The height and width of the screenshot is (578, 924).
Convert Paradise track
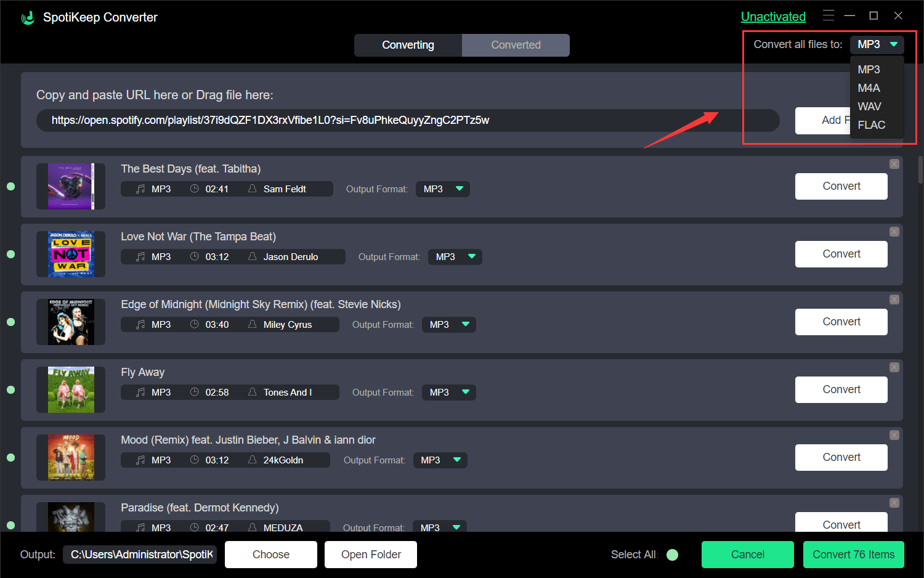click(x=841, y=523)
